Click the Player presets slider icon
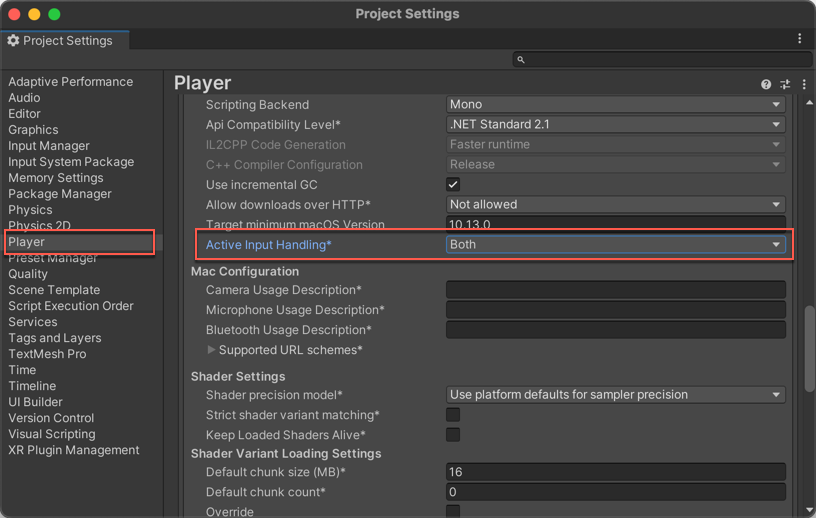This screenshot has width=816, height=518. [785, 85]
